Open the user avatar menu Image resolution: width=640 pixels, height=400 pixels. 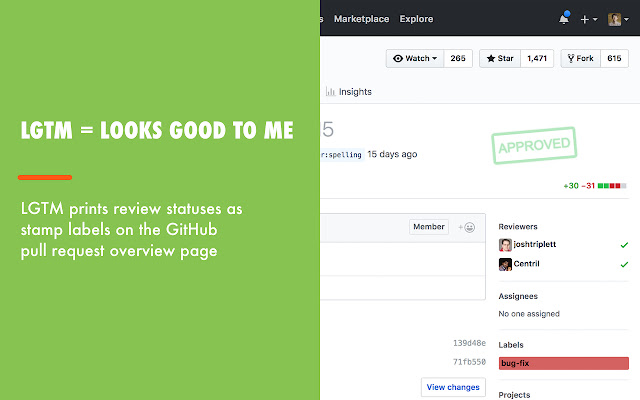(618, 19)
